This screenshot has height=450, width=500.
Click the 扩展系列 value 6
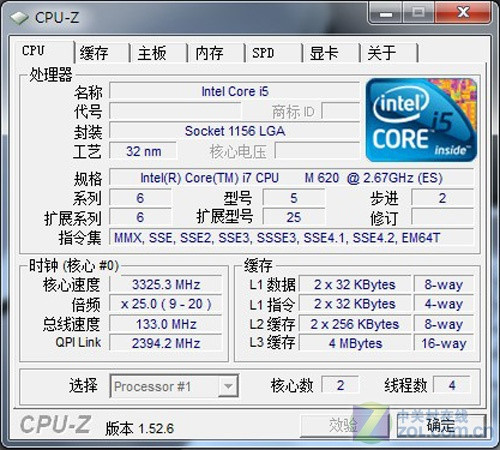pyautogui.click(x=140, y=217)
